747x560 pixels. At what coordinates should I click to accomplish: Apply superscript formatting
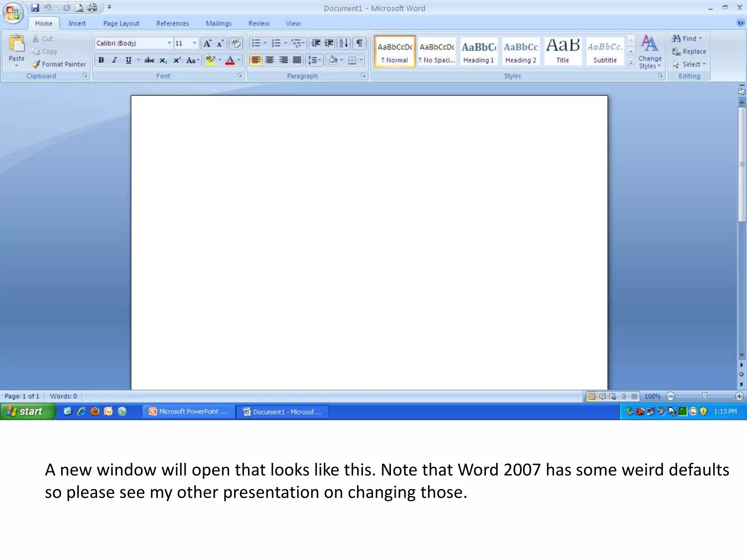[177, 60]
